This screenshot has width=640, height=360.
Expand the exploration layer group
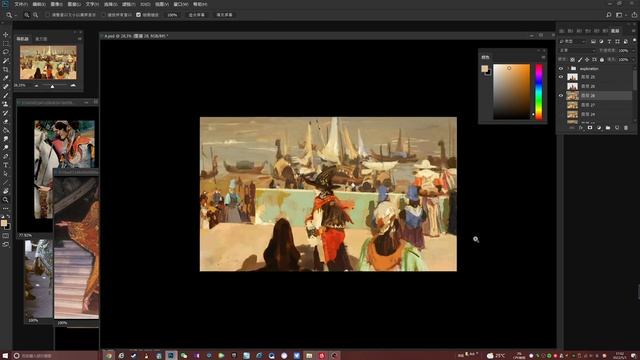(x=568, y=69)
